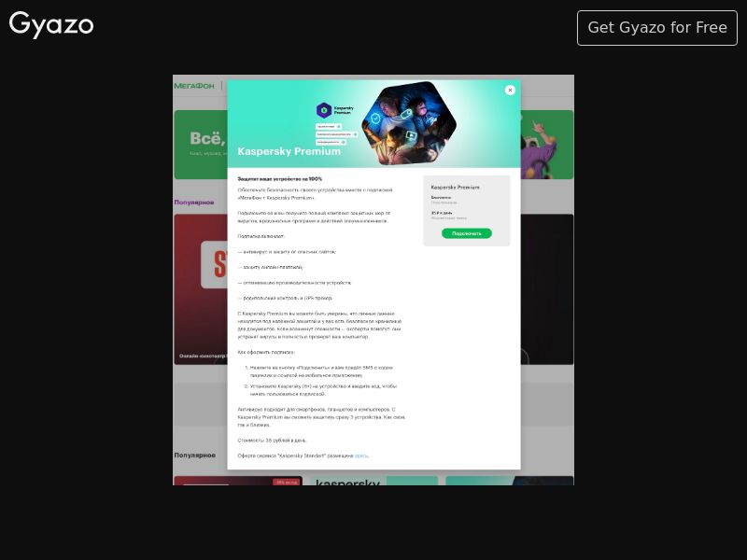Click the screenshot image preview
The image size is (747, 560).
[373, 280]
